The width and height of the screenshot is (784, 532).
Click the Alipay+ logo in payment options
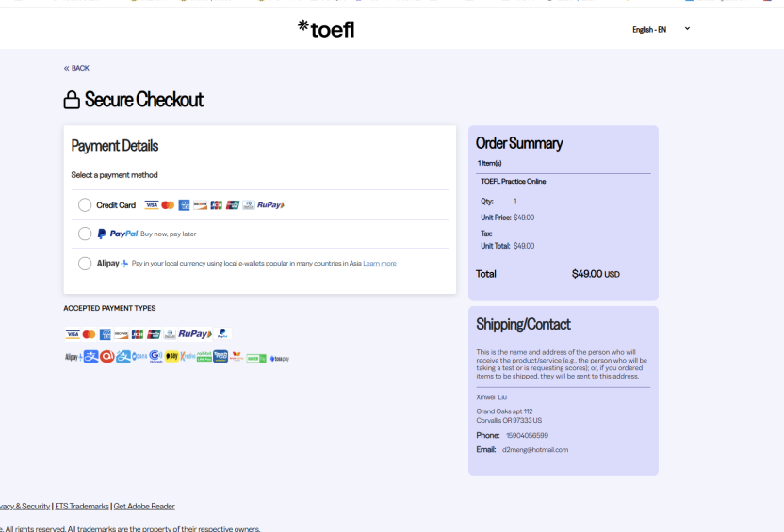[112, 264]
